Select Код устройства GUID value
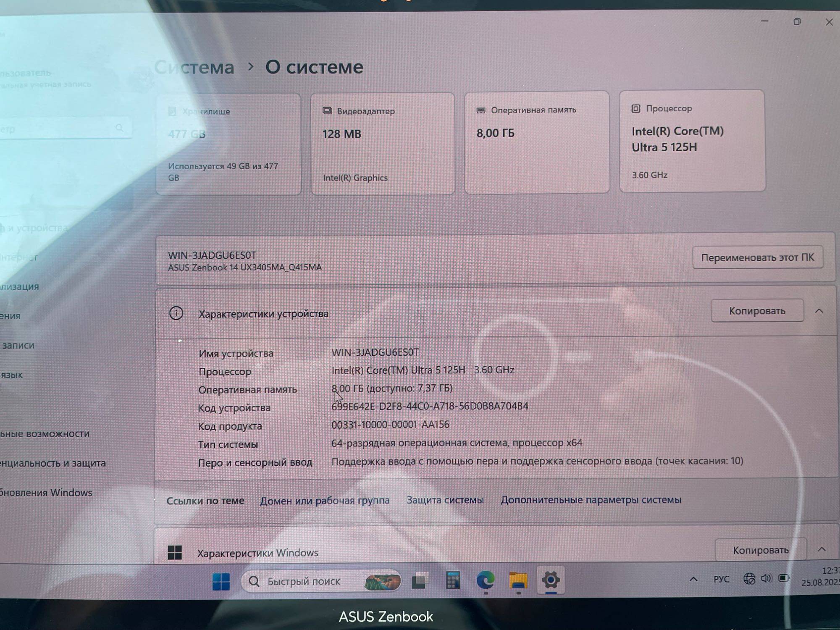The width and height of the screenshot is (840, 630). click(x=430, y=406)
